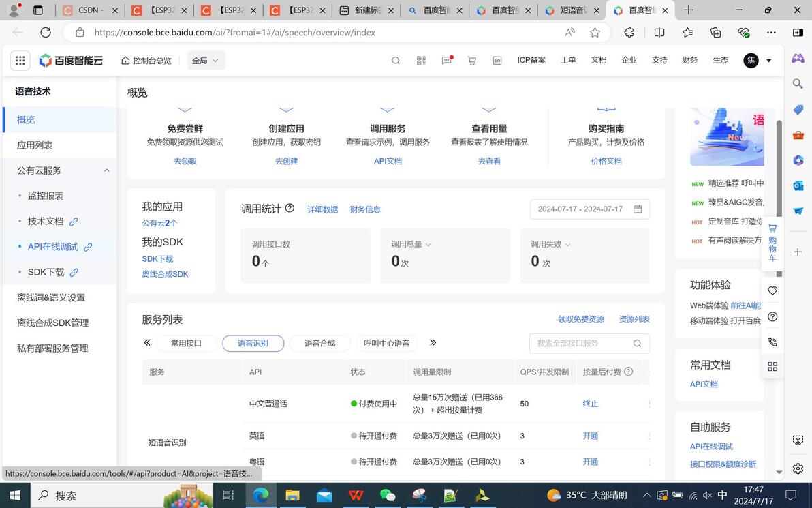Open the calendar icon in date range
Image resolution: width=812 pixels, height=508 pixels.
(x=638, y=209)
